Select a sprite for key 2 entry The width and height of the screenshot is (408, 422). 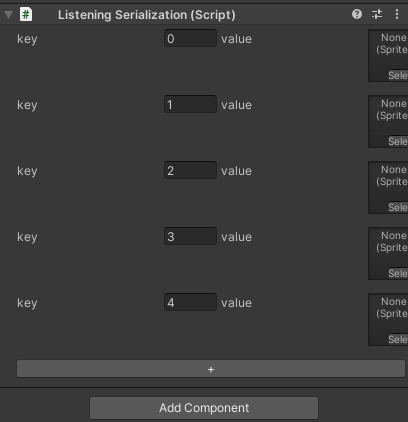(398, 207)
